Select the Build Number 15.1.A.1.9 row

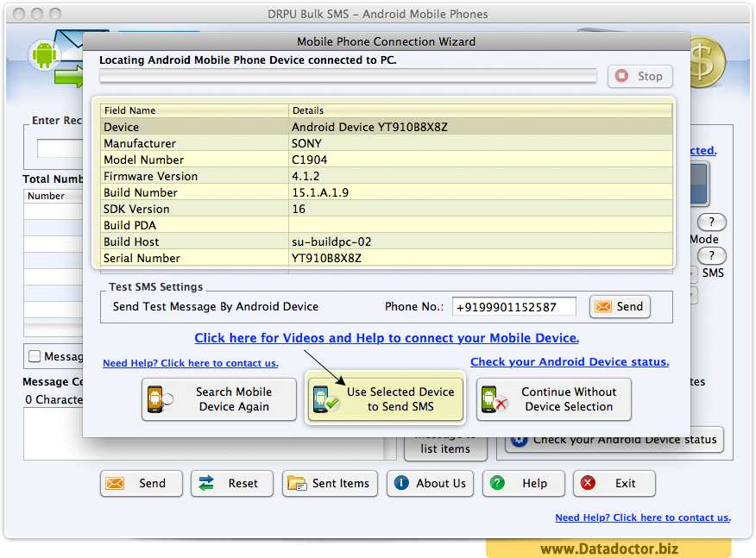[x=386, y=192]
